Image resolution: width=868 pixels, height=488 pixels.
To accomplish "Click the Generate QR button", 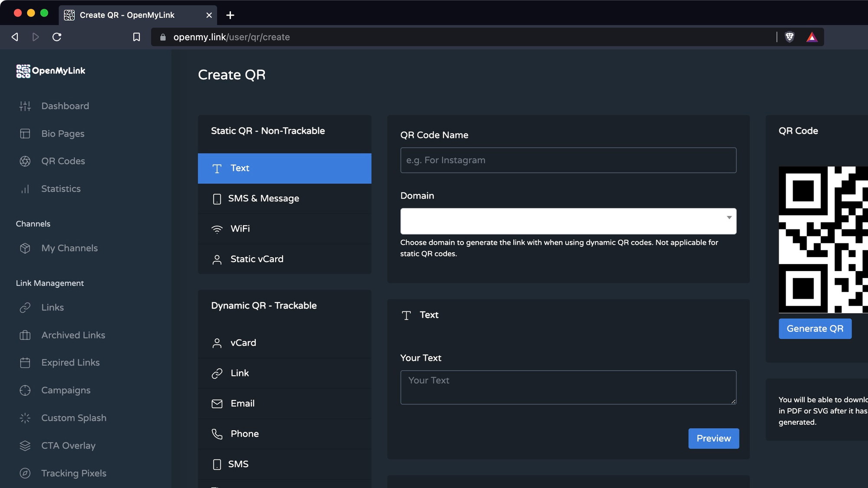I will [815, 329].
